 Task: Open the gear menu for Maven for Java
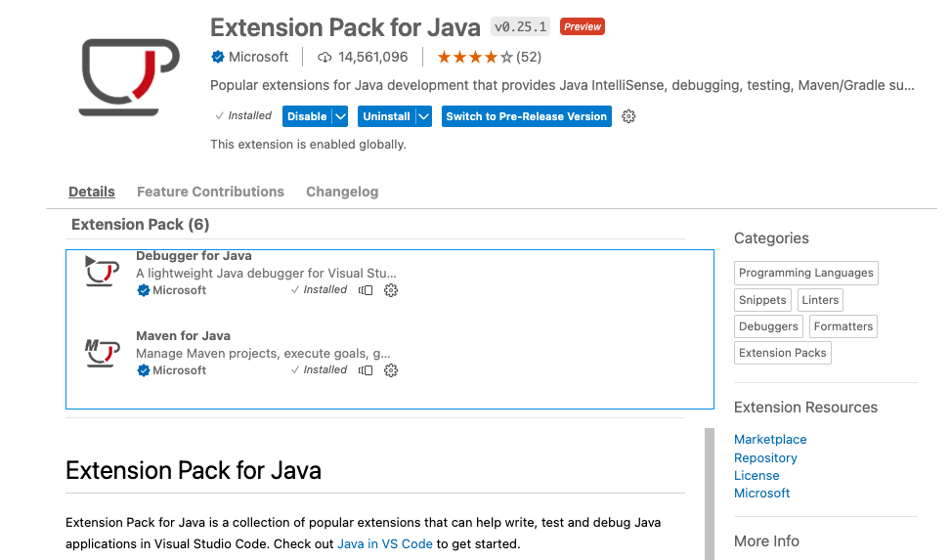(x=391, y=370)
